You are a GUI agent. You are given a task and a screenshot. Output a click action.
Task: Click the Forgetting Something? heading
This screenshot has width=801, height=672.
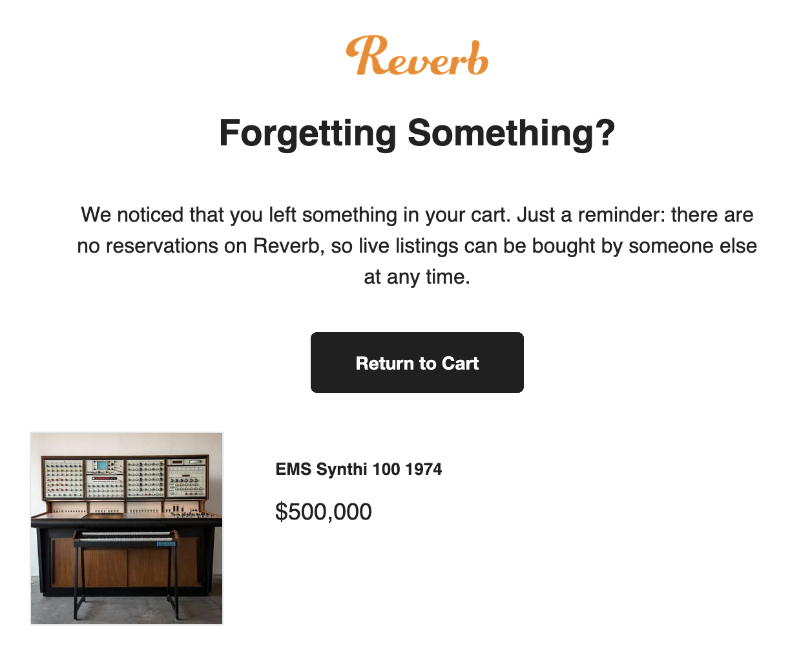pos(417,133)
